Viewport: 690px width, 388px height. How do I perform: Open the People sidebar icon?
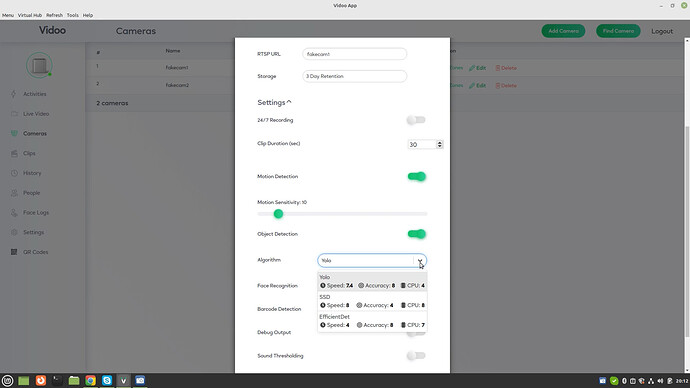point(14,193)
